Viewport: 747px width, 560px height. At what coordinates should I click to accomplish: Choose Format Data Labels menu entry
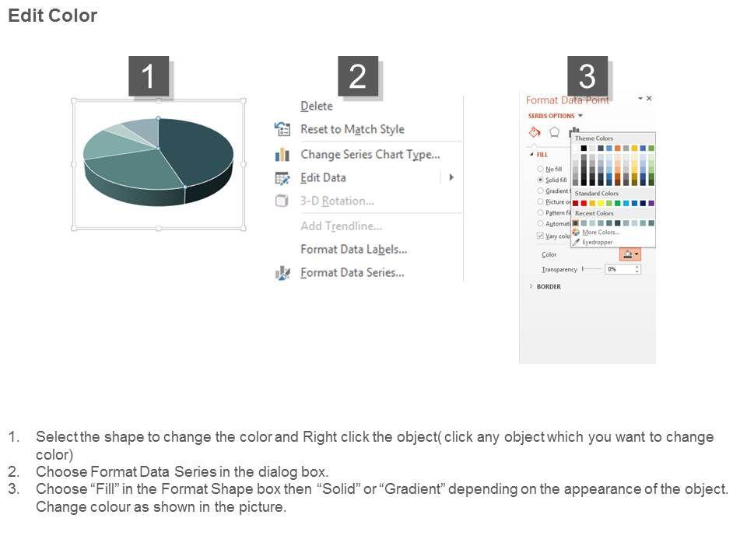pos(353,250)
